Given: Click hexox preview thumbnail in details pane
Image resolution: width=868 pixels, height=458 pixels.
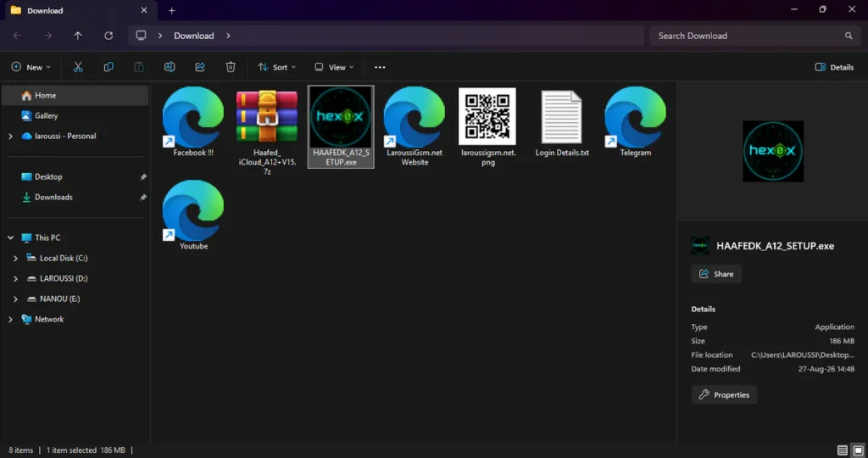Looking at the screenshot, I should click(x=773, y=151).
